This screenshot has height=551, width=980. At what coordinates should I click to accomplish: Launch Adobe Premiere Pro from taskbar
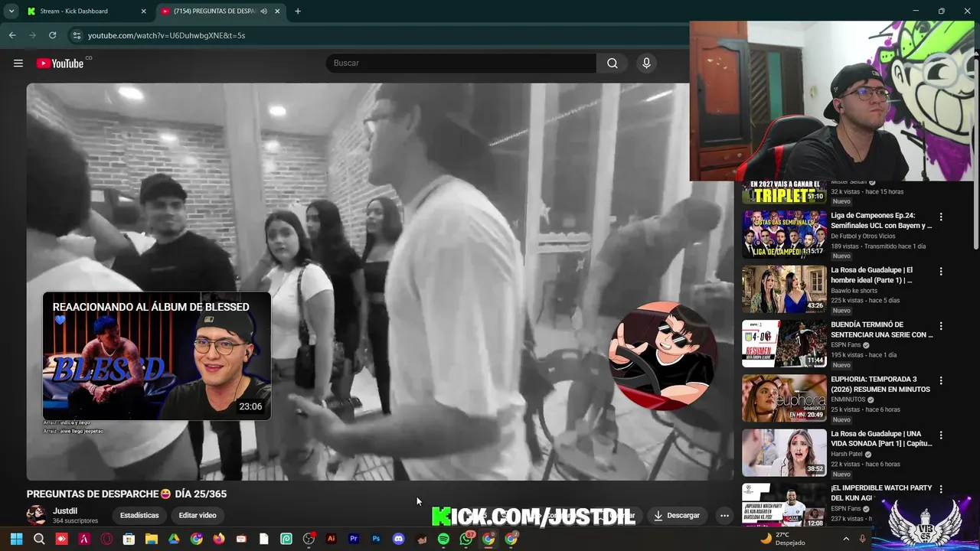pos(354,539)
